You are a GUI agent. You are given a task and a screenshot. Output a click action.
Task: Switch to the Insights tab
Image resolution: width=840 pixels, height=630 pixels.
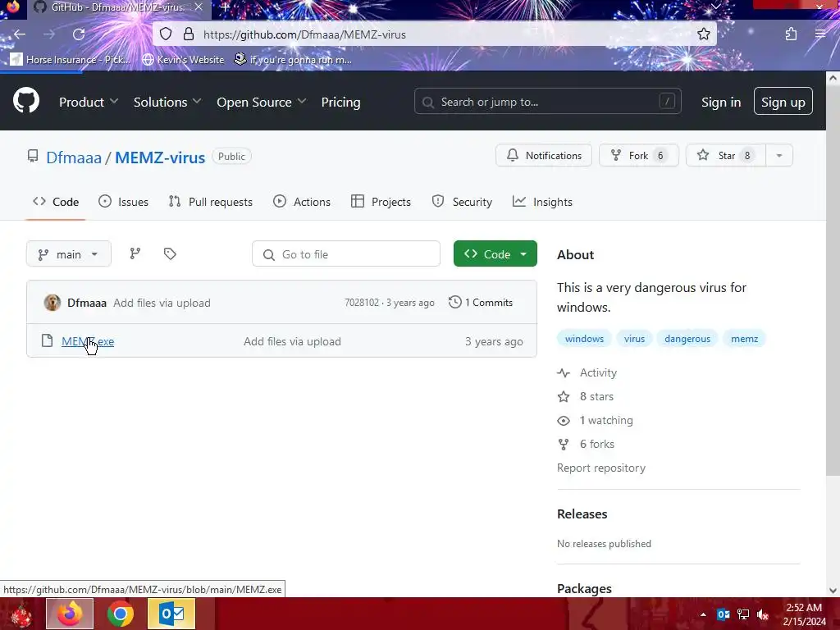pos(543,202)
